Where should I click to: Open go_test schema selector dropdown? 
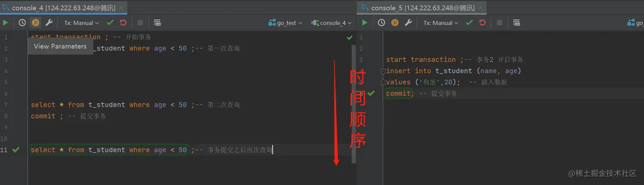pos(285,23)
